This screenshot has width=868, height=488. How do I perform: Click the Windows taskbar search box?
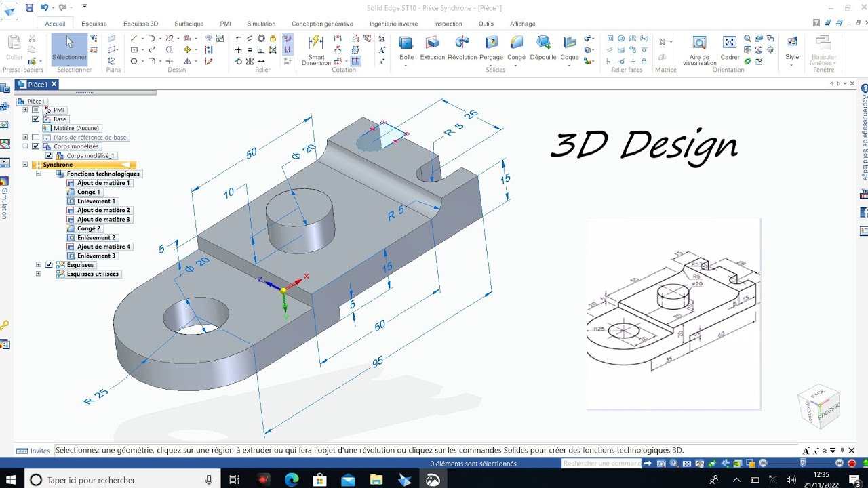tap(122, 480)
